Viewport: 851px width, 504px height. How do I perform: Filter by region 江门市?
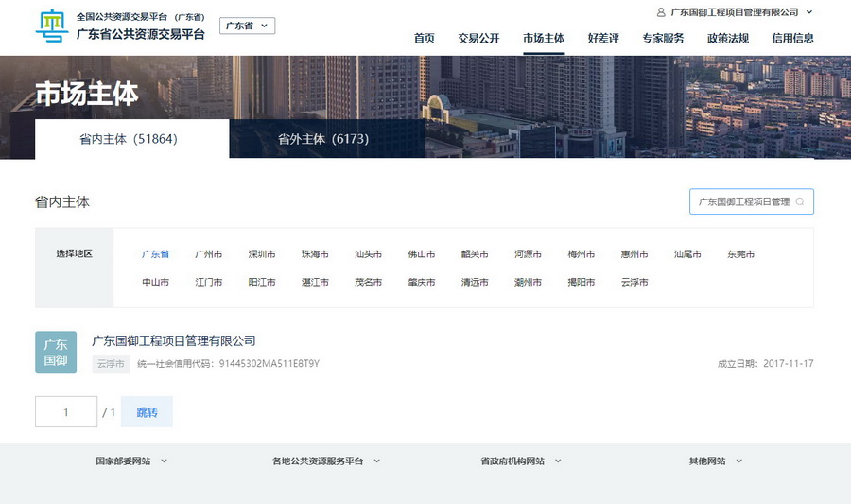click(208, 282)
